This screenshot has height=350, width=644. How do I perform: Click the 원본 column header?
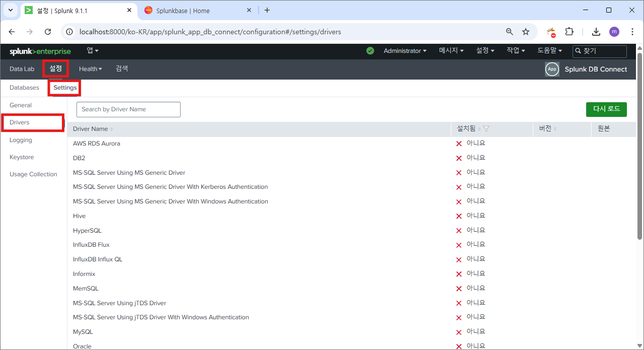(x=604, y=129)
